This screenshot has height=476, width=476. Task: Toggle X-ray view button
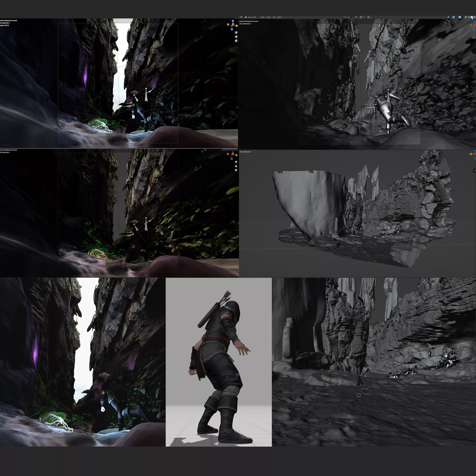tap(466, 17)
